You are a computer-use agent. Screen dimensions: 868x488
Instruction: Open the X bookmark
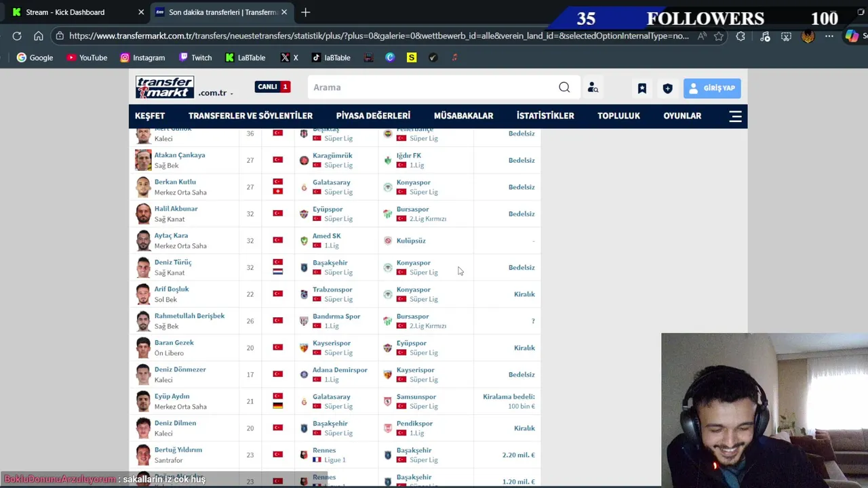coord(290,58)
